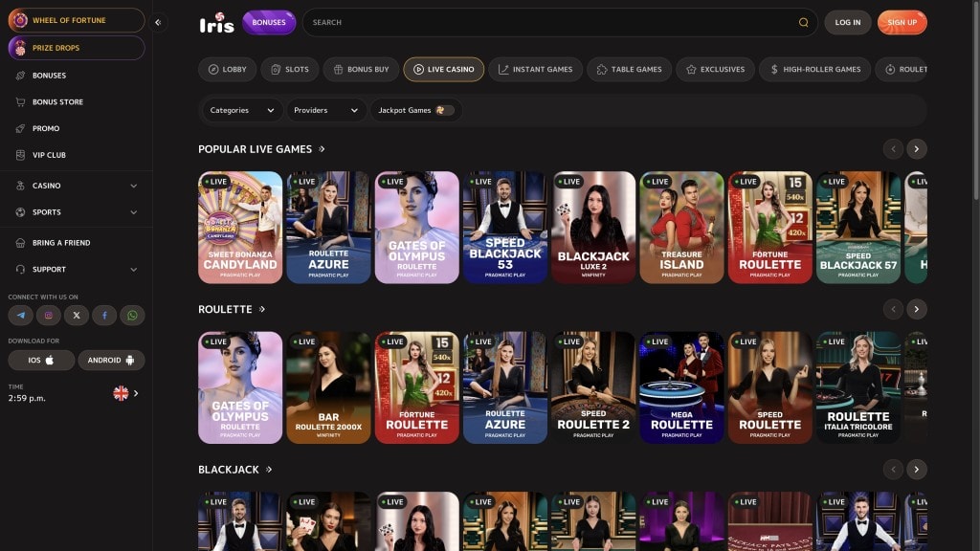980x551 pixels.
Task: Open Blackjack Luxe 2 game
Action: pyautogui.click(x=593, y=228)
